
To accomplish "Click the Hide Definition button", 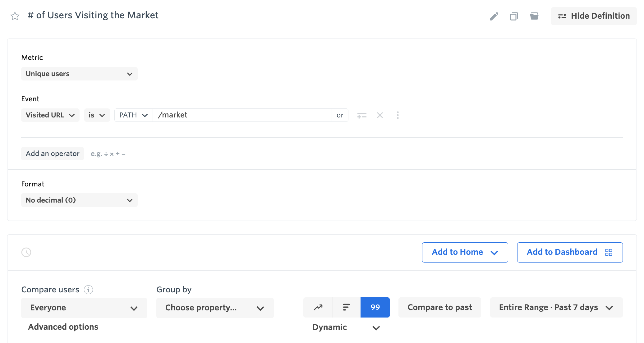I will click(x=594, y=16).
